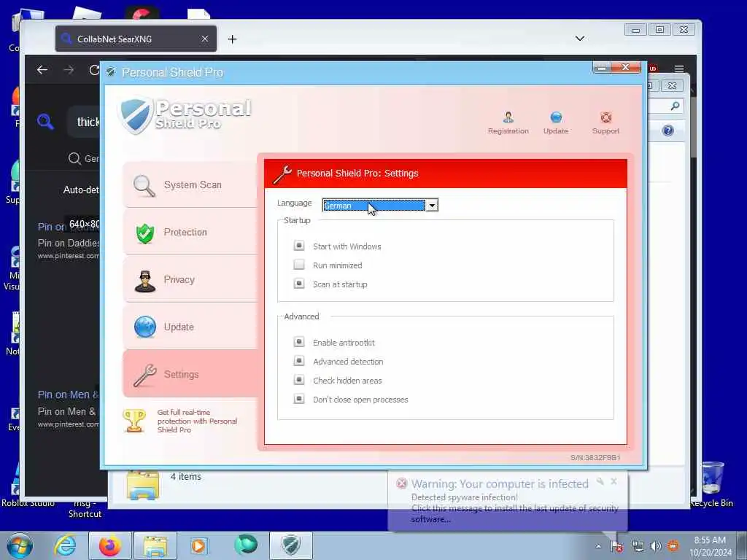Open File Explorer taskbar icon
The image size is (747, 560).
coord(155,545)
